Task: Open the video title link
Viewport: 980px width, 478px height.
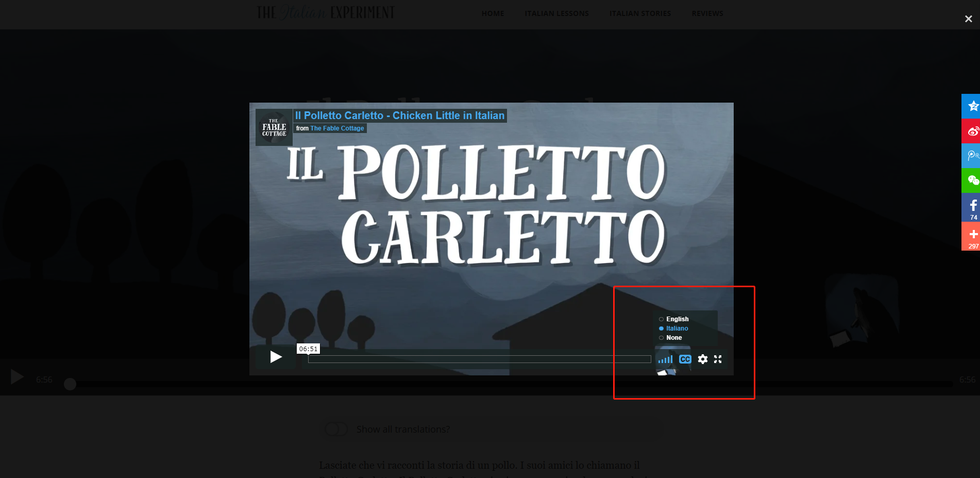Action: tap(399, 116)
